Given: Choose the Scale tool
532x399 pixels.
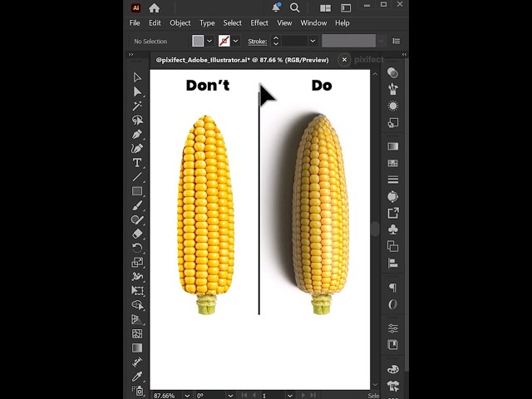Looking at the screenshot, I should coord(137,263).
